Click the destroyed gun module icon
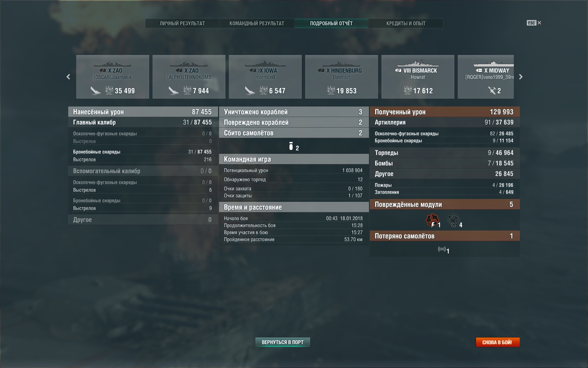Image resolution: width=588 pixels, height=368 pixels. point(454,220)
